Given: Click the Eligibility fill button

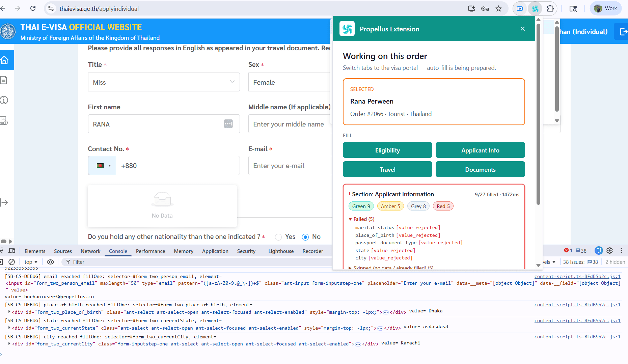Looking at the screenshot, I should pos(387,150).
